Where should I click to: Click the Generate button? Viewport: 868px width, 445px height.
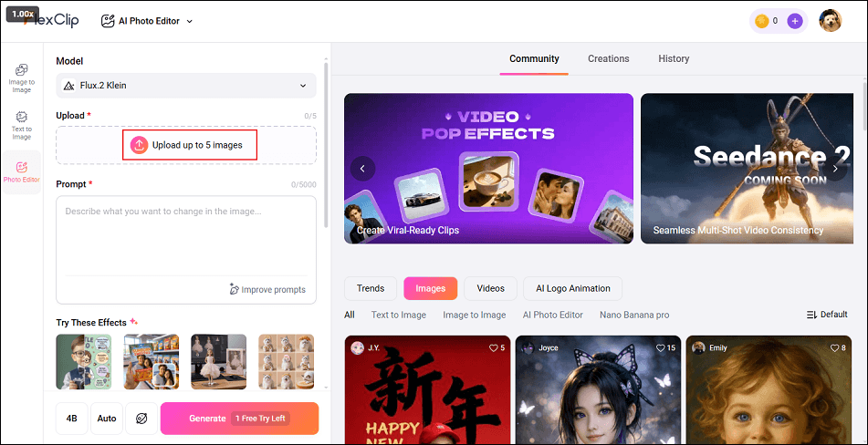240,419
